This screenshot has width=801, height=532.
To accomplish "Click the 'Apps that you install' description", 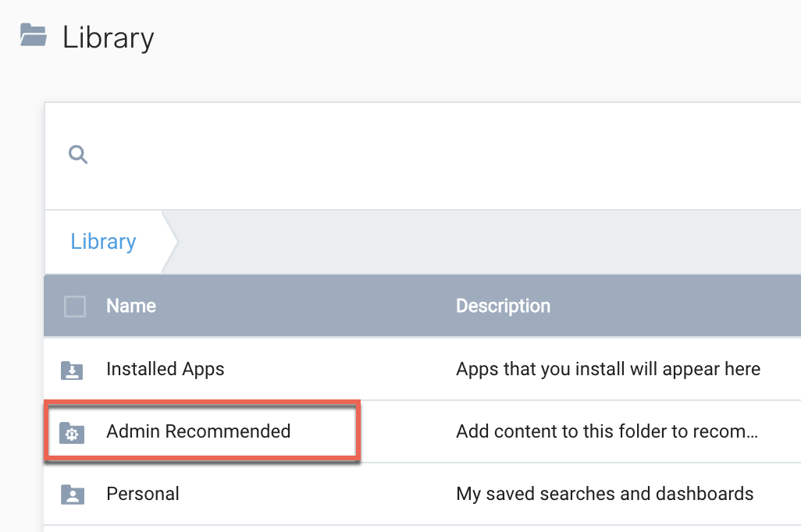I will click(x=607, y=369).
